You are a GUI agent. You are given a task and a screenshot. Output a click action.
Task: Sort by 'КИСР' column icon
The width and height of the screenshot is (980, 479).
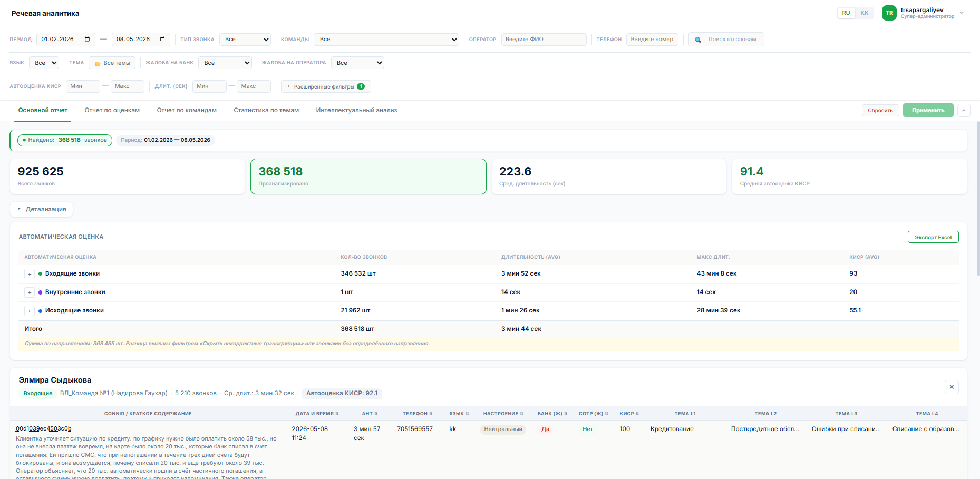(x=637, y=414)
